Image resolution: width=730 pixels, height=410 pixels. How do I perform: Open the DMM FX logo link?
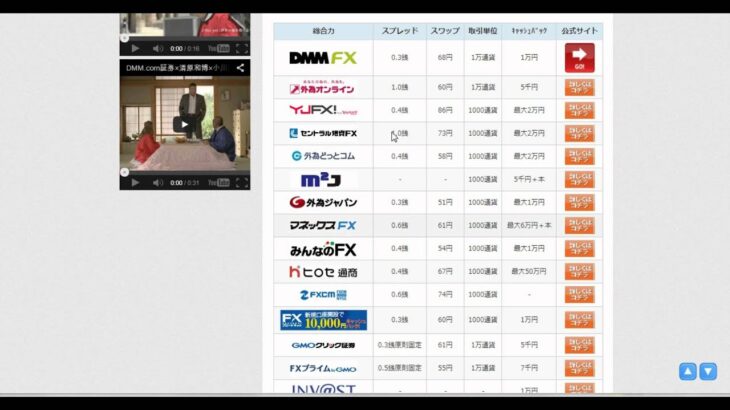coord(323,58)
